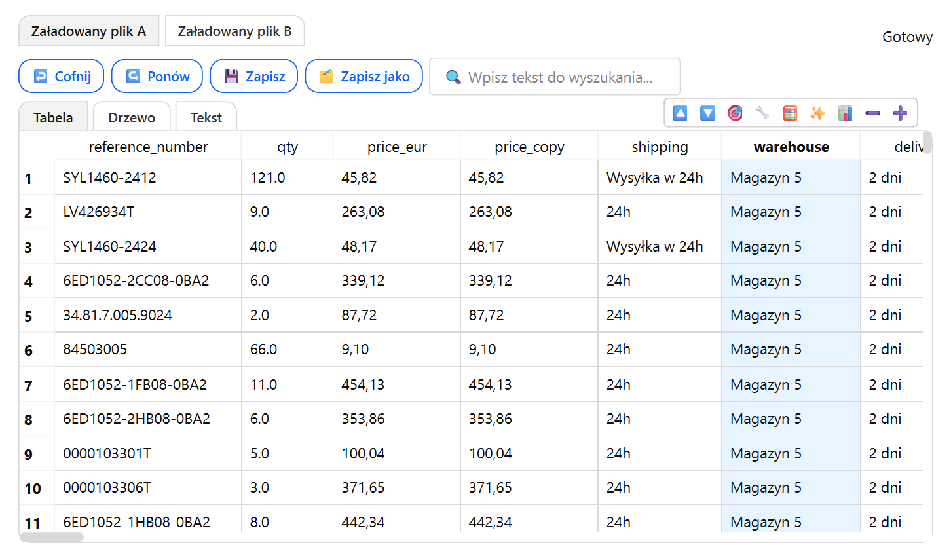The image size is (951, 560).
Task: Open the Załadowany plik B tab
Action: click(234, 31)
